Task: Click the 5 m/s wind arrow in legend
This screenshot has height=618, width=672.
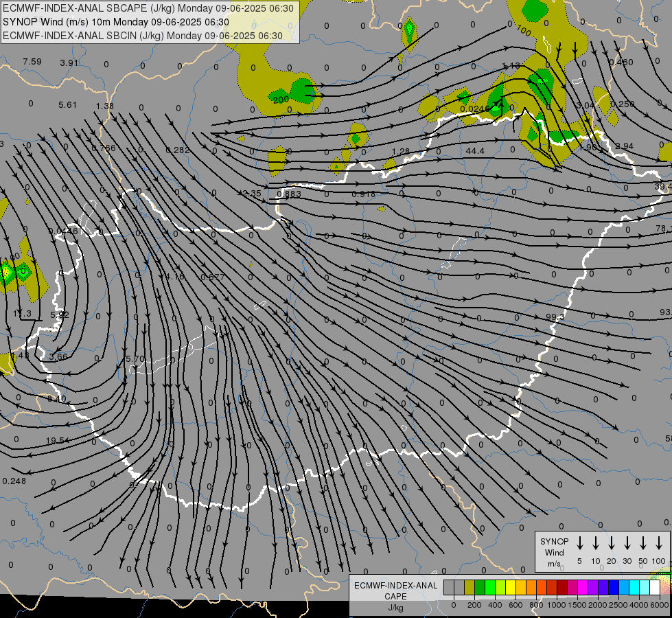Action: coord(580,543)
